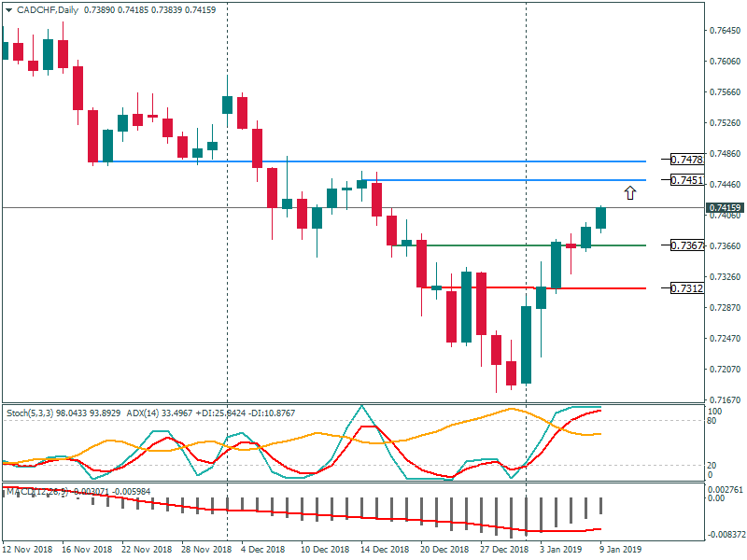The image size is (747, 560).
Task: Click the up arrow symbol on chart
Action: 630,193
